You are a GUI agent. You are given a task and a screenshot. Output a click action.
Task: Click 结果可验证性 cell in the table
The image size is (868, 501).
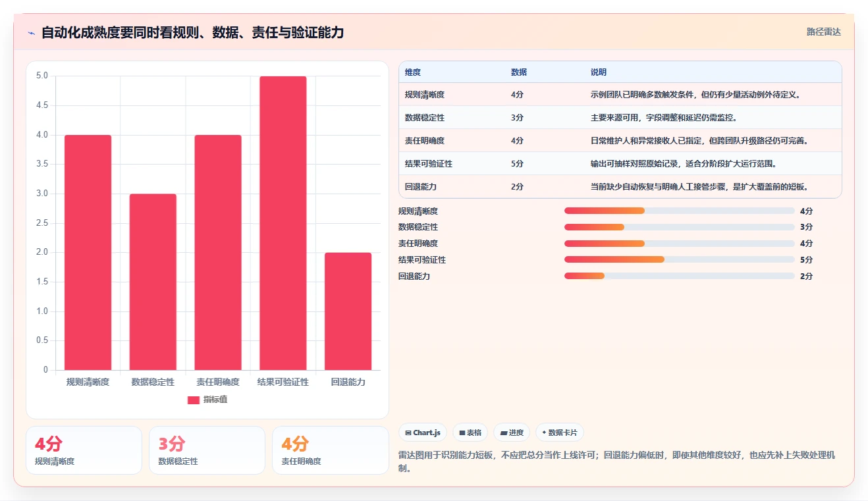(429, 164)
